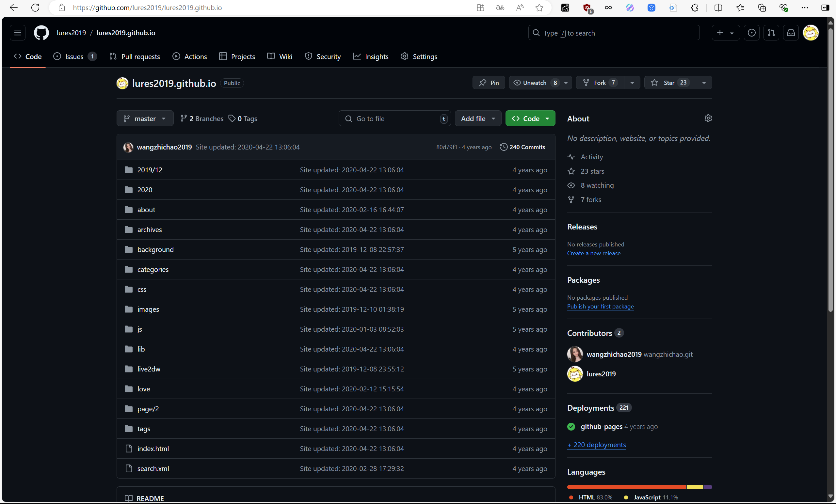Click Create a new release link
This screenshot has height=504, width=836.
593,253
